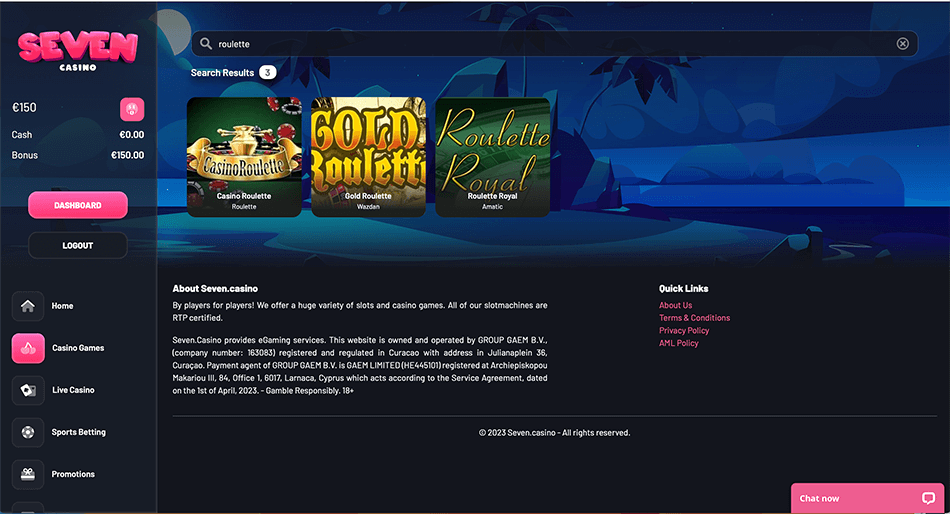
Task: Click the Quick Links heading
Action: [x=683, y=289]
